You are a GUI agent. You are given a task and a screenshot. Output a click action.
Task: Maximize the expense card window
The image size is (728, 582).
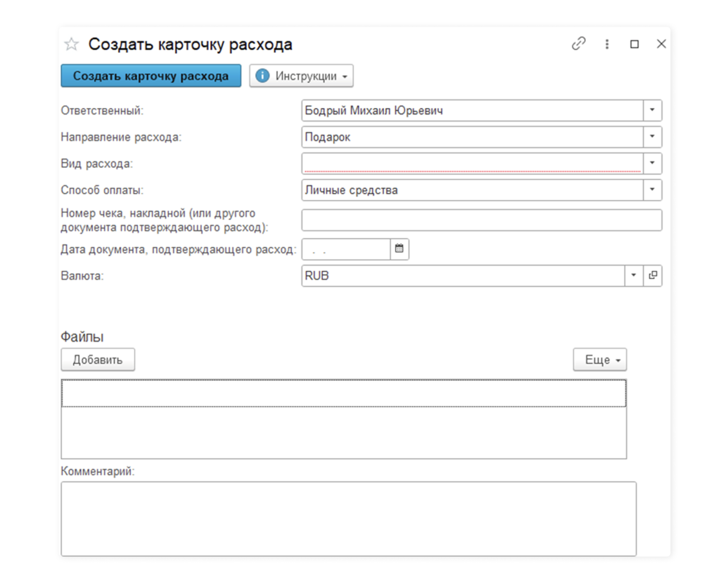pos(634,44)
